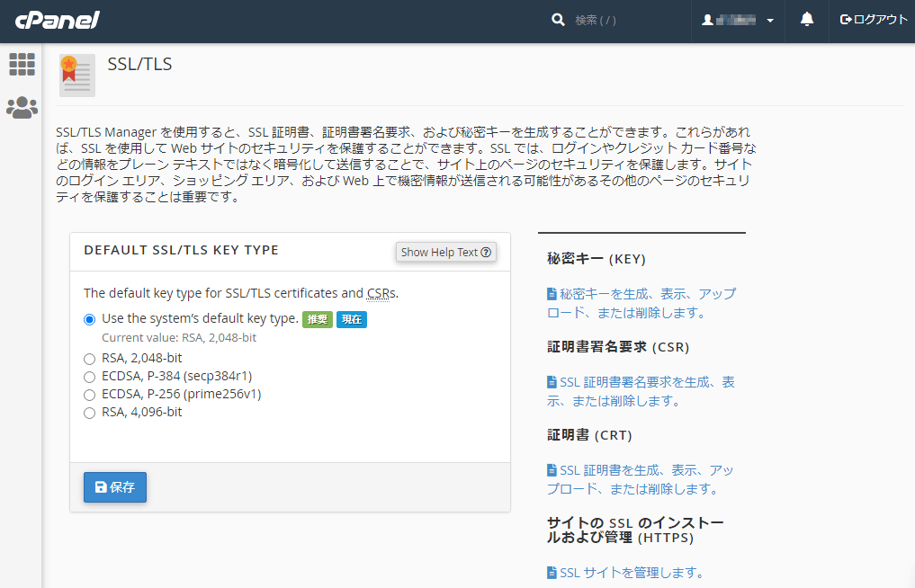The image size is (915, 588).
Task: Open the notifications bell
Action: click(x=807, y=19)
